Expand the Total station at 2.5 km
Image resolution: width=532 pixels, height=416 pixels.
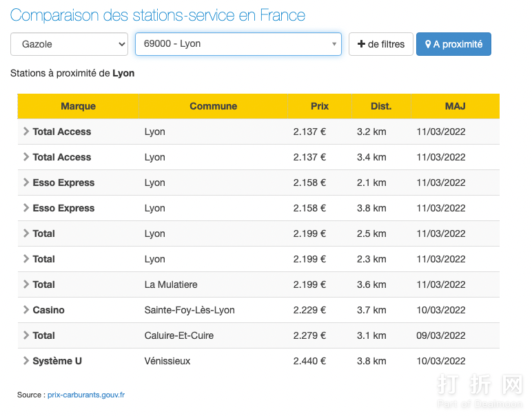point(26,233)
